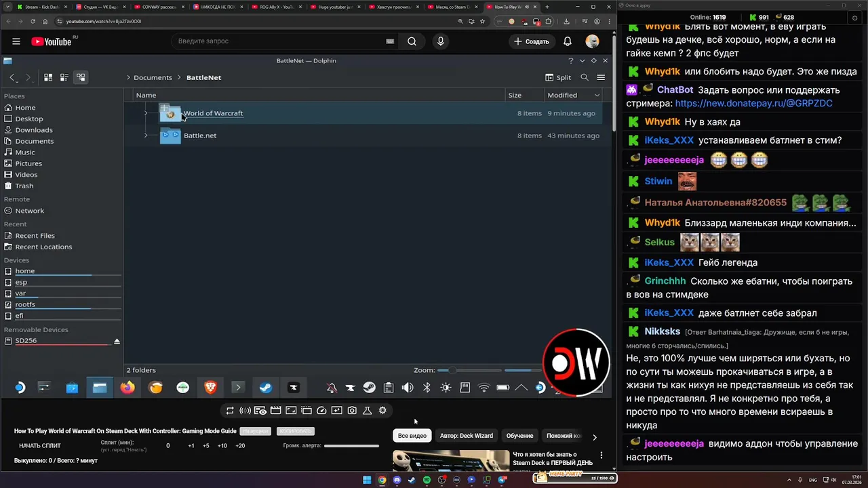Select the 'Все видео' chip
Screen dimensions: 868x488
click(x=412, y=436)
